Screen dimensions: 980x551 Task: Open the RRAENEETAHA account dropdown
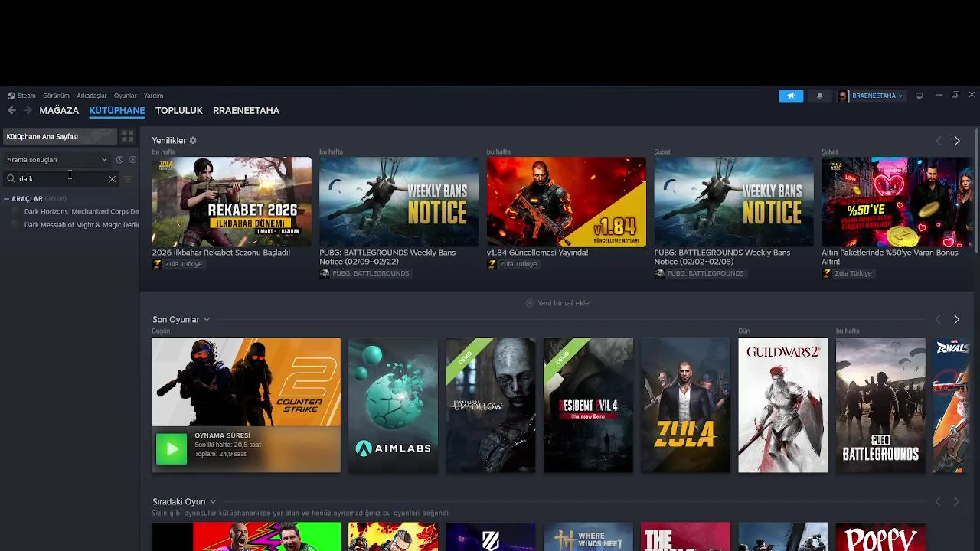coord(877,96)
